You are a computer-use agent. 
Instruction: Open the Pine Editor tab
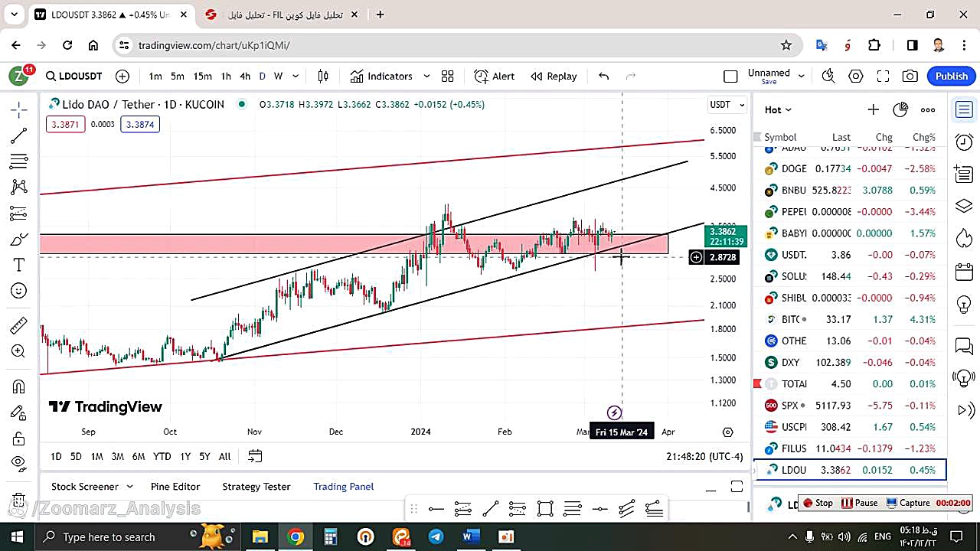[x=175, y=486]
